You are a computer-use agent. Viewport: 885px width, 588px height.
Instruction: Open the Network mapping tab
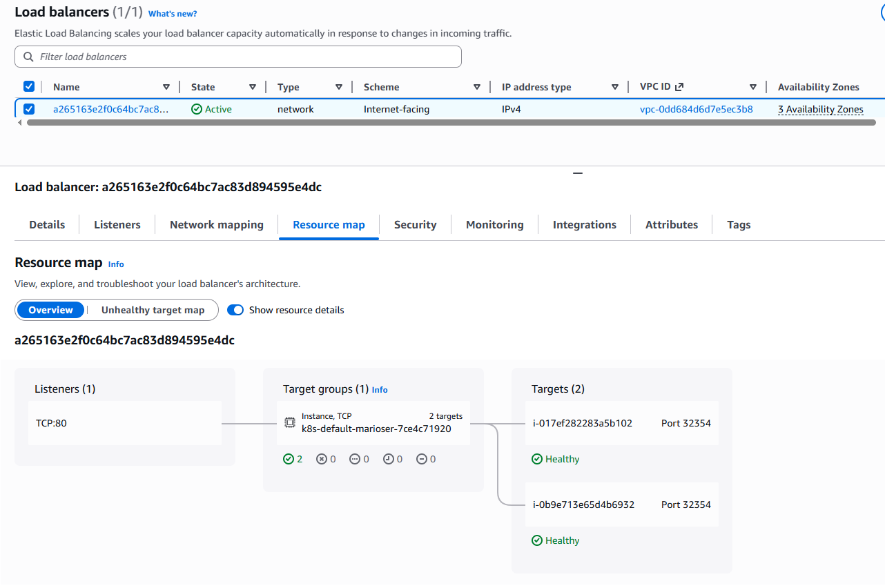click(217, 224)
